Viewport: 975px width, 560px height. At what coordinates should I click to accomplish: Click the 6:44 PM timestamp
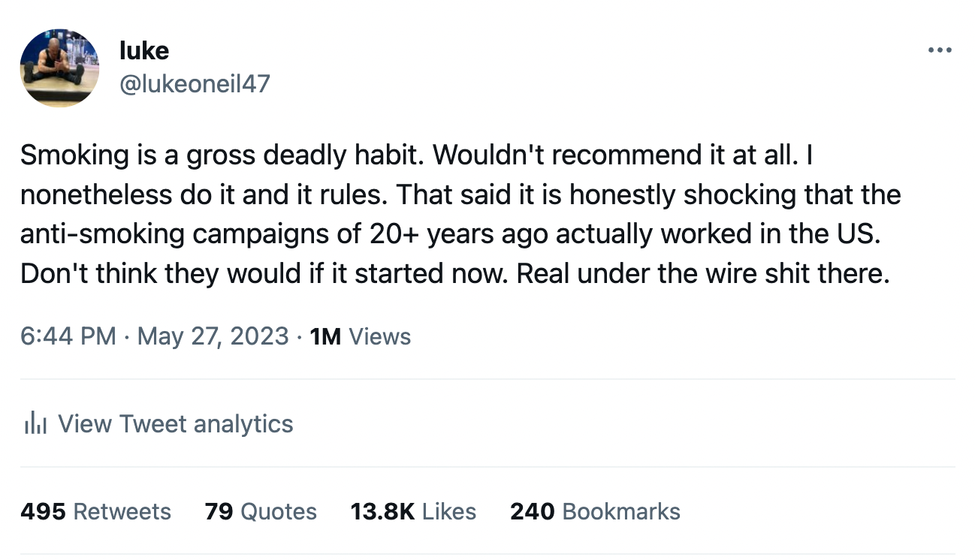pyautogui.click(x=68, y=336)
